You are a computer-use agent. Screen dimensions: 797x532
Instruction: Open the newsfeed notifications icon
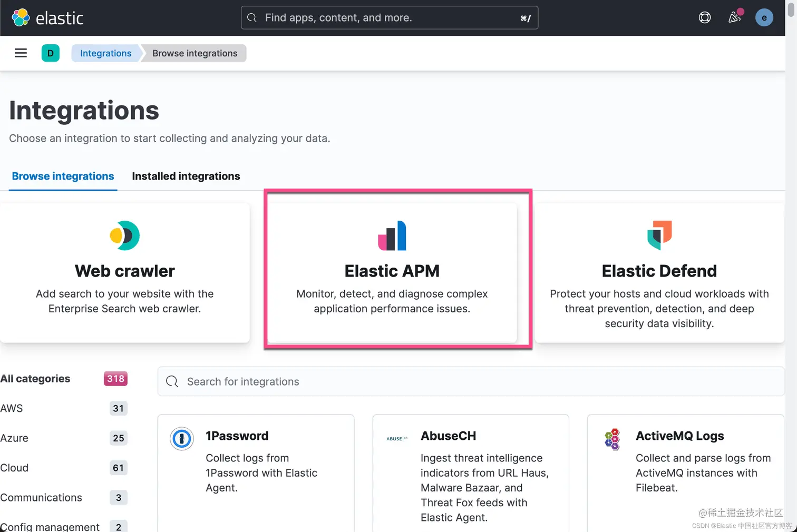pyautogui.click(x=734, y=18)
